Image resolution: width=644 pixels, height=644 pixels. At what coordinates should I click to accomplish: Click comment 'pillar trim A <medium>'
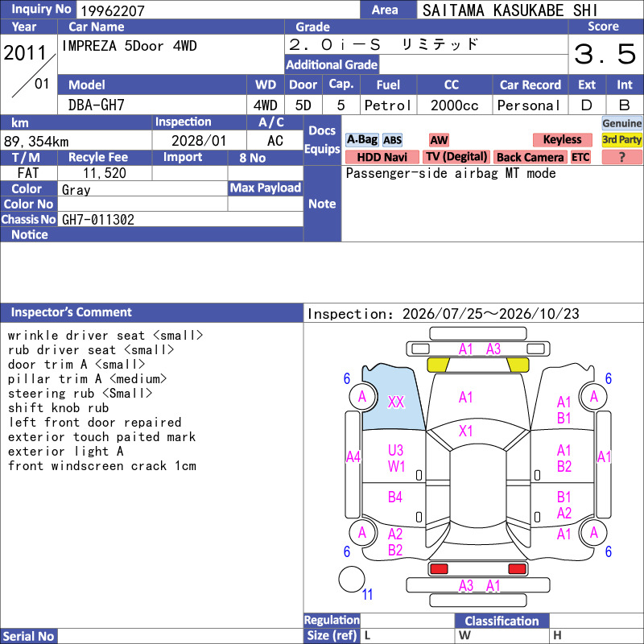(88, 378)
